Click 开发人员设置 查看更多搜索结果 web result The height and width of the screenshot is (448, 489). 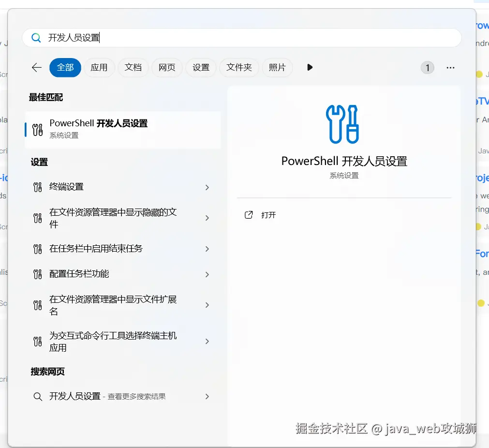(122, 397)
